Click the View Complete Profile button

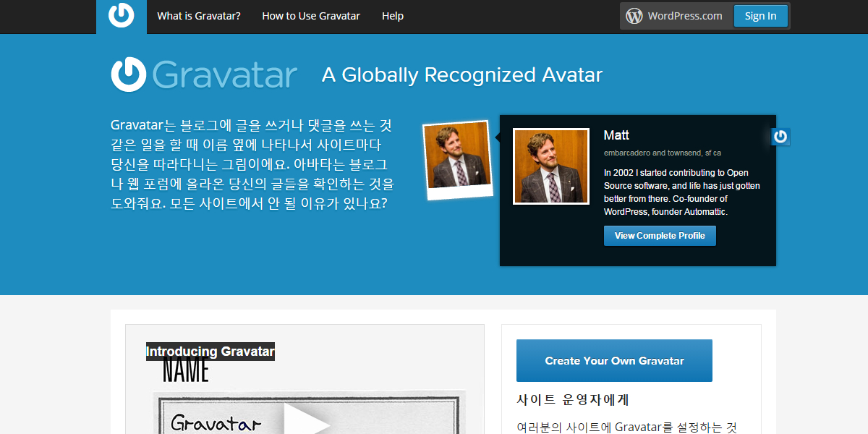pos(659,235)
